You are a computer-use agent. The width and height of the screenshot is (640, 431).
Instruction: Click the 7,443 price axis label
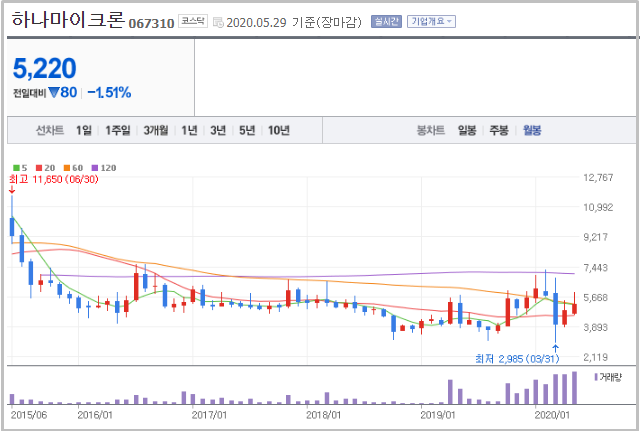click(596, 268)
